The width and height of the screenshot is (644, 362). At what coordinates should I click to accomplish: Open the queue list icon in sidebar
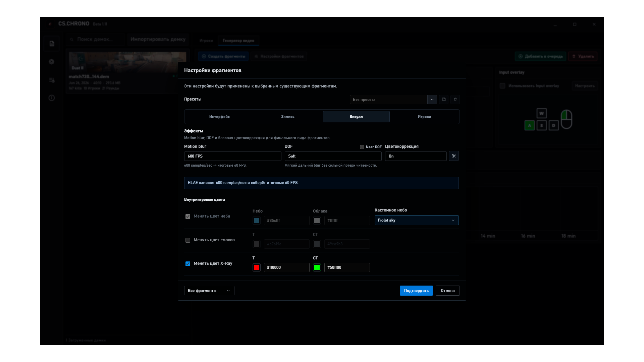[x=52, y=80]
